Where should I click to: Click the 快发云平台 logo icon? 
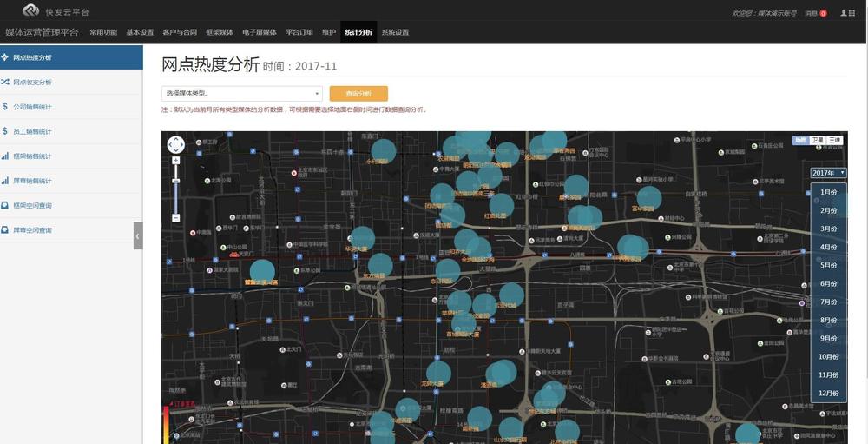pos(31,10)
